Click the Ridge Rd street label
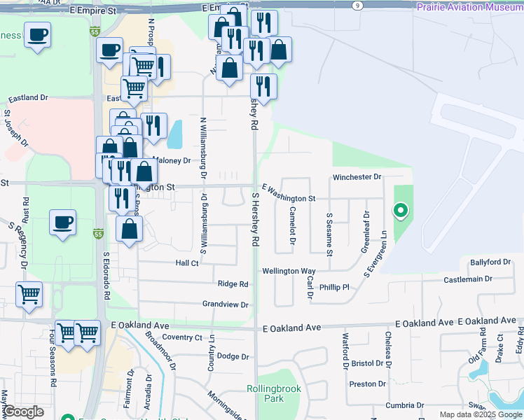The width and height of the screenshot is (524, 420). pyautogui.click(x=233, y=283)
